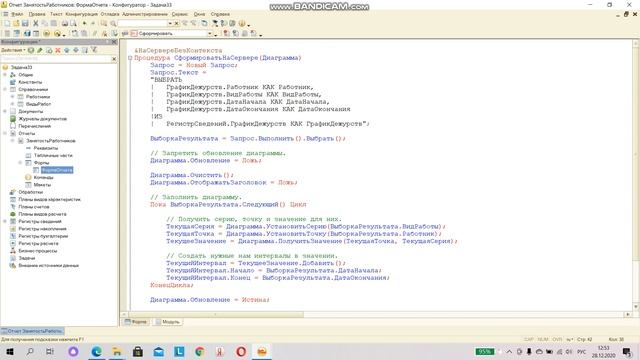Switch to the Модуль tab
640x360 pixels.
(167, 322)
